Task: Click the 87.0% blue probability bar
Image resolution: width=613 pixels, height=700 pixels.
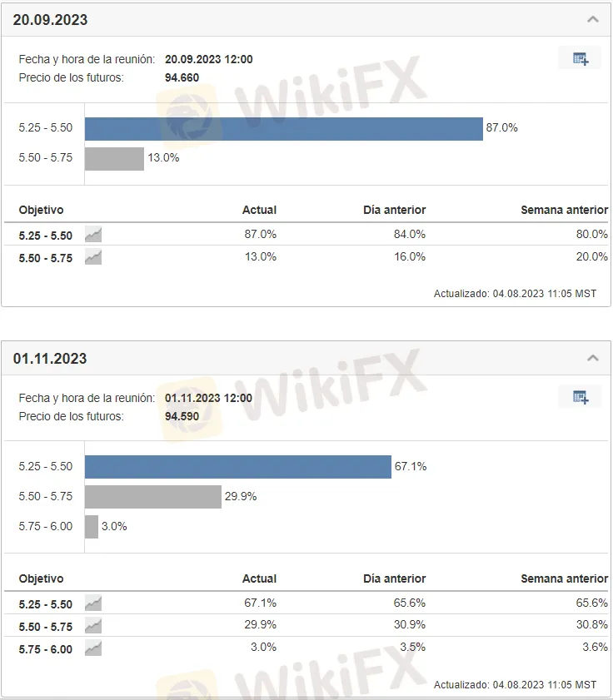Action: (x=283, y=129)
